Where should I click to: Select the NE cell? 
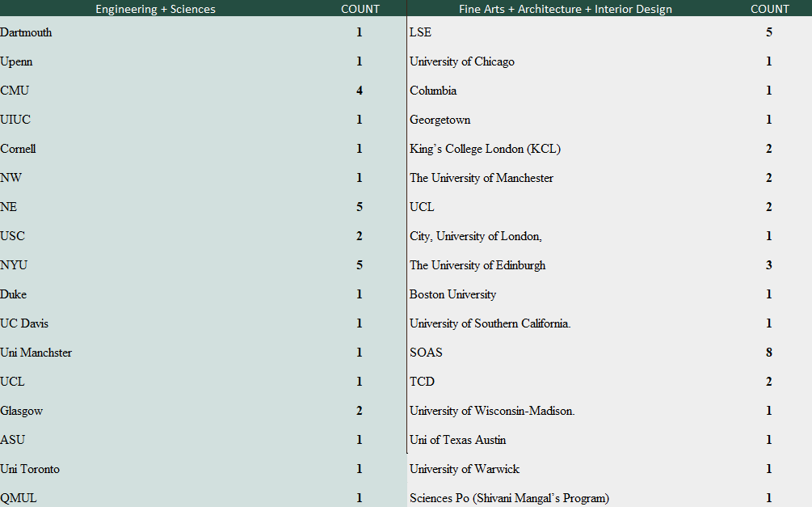click(9, 207)
